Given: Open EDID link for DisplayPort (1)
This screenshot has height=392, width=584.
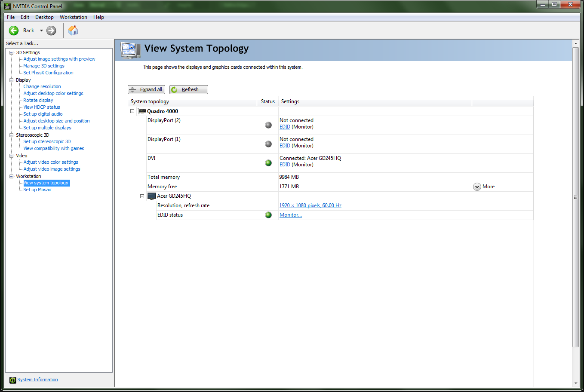Looking at the screenshot, I should click(285, 146).
